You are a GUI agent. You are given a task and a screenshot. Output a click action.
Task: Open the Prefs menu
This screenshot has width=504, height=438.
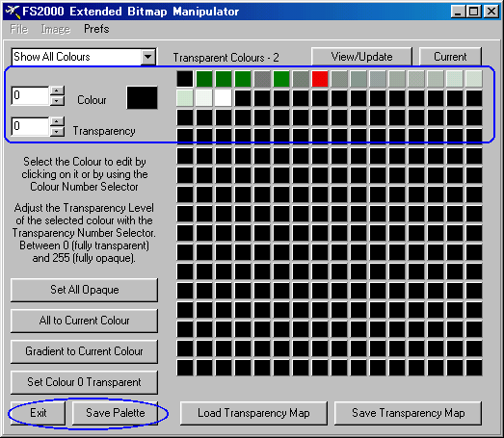pyautogui.click(x=96, y=29)
